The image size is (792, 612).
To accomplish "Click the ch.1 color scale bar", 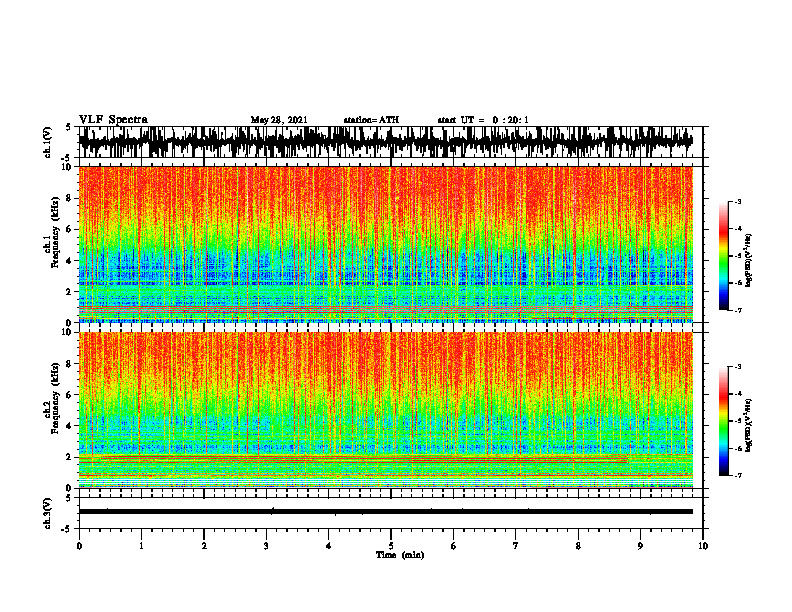I will coord(723,256).
